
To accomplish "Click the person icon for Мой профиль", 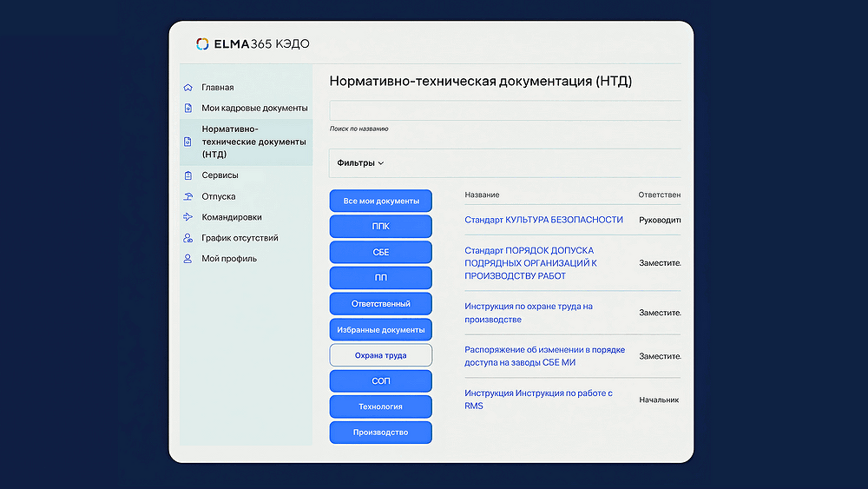I will click(x=187, y=259).
